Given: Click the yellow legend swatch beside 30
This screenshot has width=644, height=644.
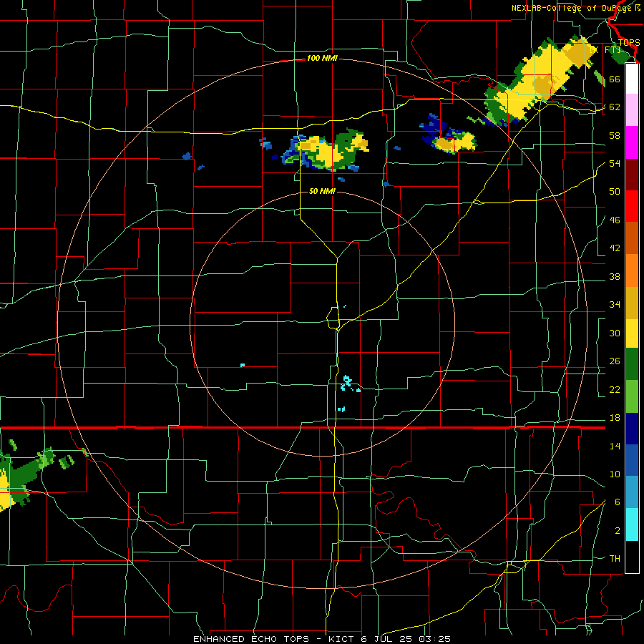Looking at the screenshot, I should [632, 333].
